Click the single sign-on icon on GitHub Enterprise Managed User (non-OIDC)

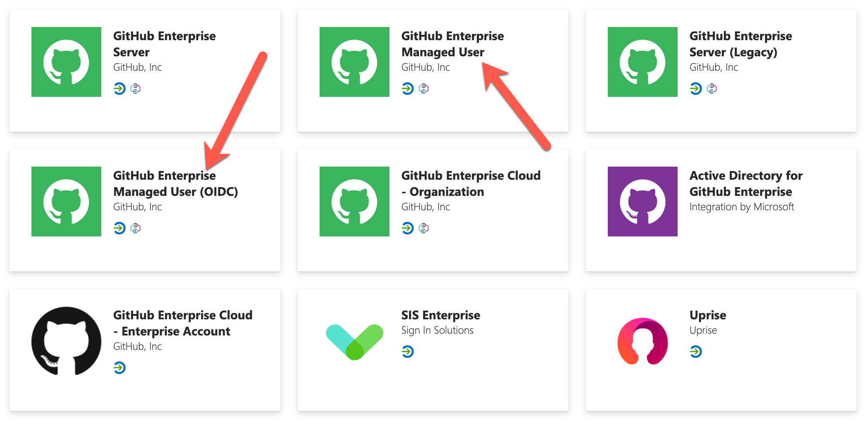pos(408,89)
